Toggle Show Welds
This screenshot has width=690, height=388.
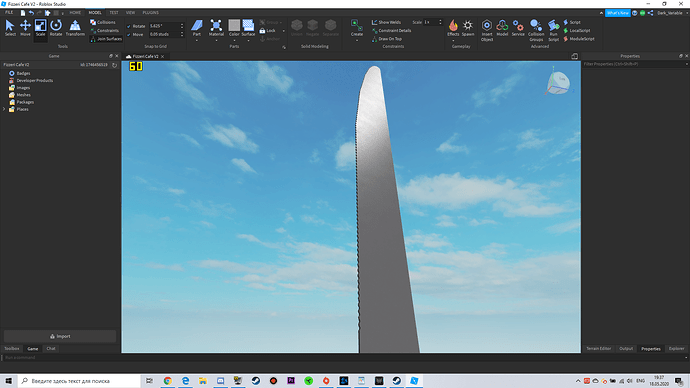(x=386, y=22)
